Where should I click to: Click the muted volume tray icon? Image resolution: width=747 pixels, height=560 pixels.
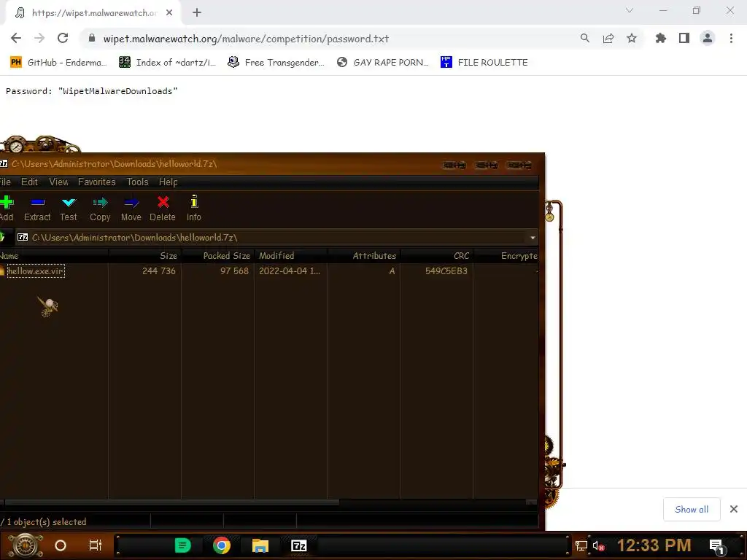coord(598,545)
